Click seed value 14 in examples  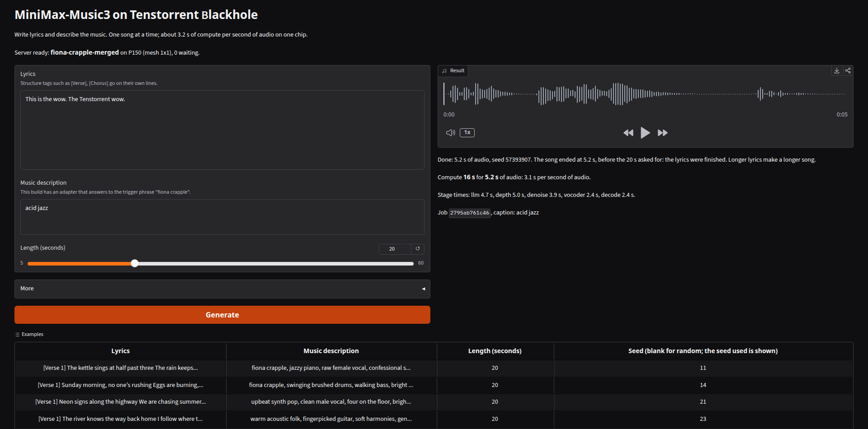[x=703, y=385]
